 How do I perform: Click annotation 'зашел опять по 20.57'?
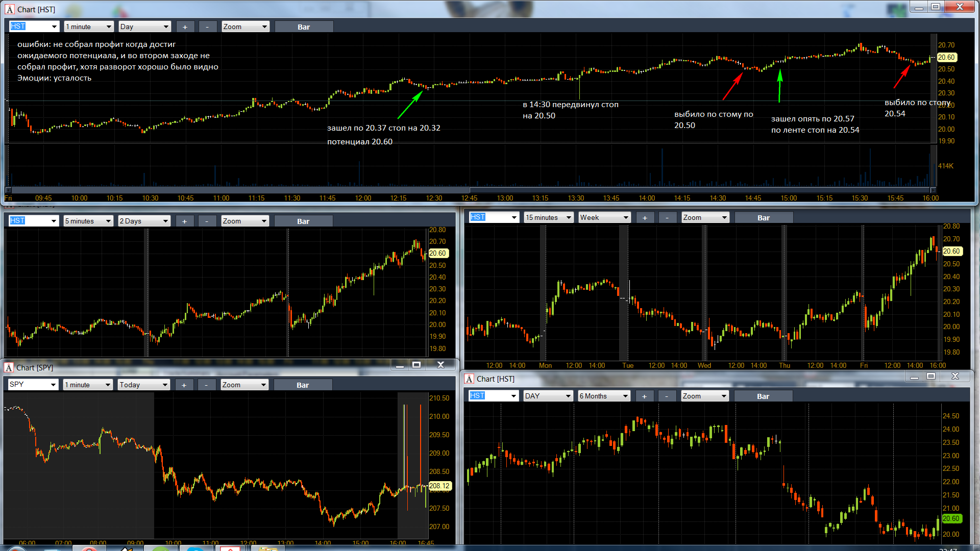point(813,119)
